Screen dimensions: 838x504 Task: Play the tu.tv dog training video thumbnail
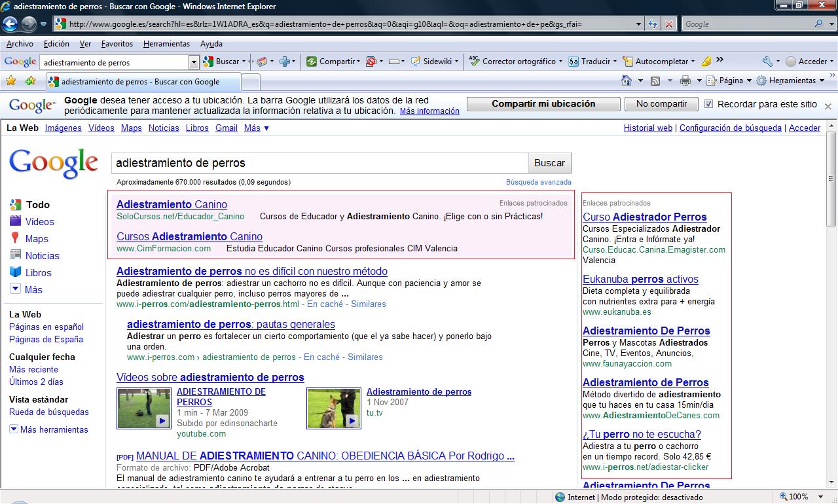pyautogui.click(x=334, y=408)
